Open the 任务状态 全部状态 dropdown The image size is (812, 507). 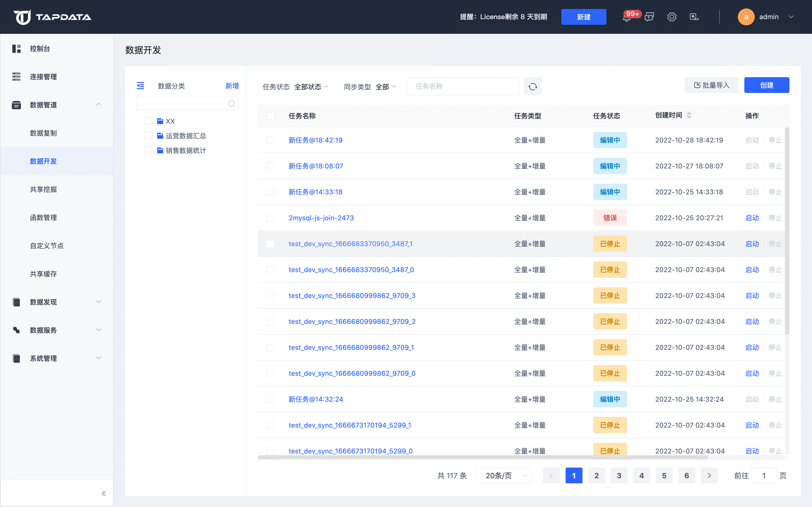click(x=311, y=87)
